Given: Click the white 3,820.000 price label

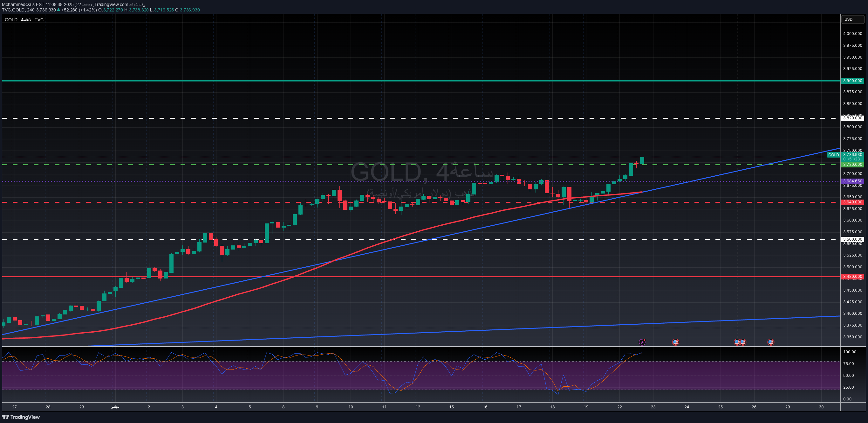Looking at the screenshot, I should 852,118.
